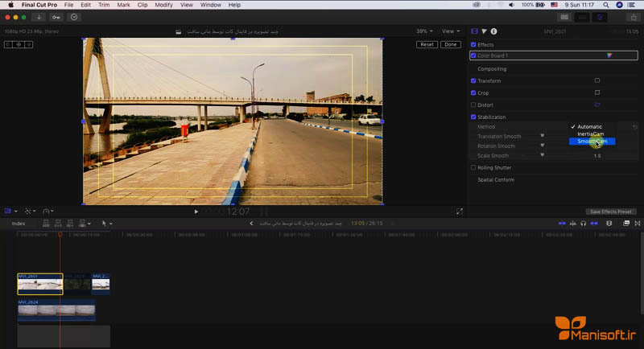This screenshot has width=644, height=349.
Task: Uncheck the Transform checkbox
Action: pyautogui.click(x=473, y=80)
